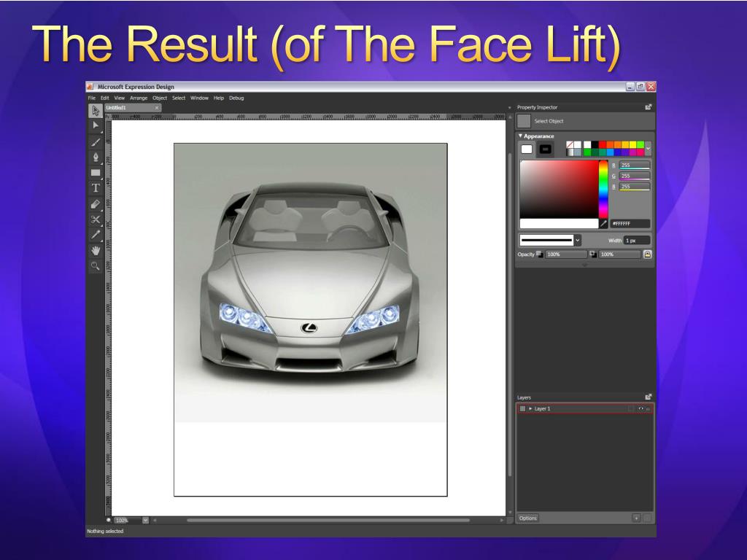
Task: Select the Fill attribute box
Action: [x=527, y=149]
